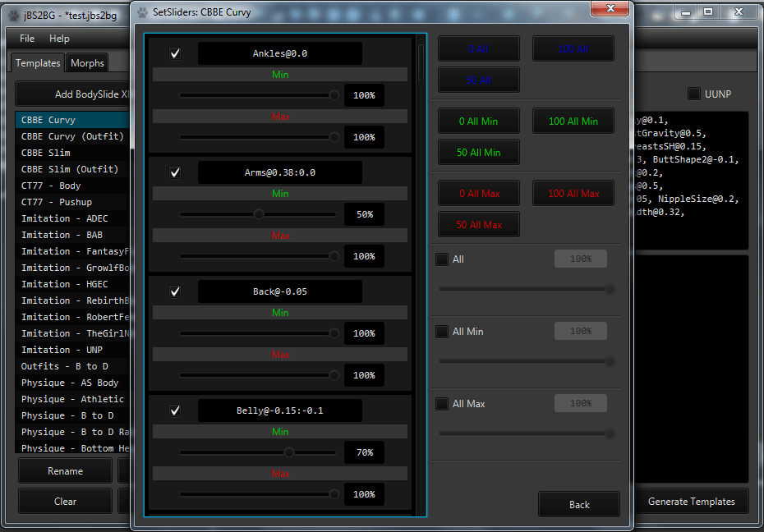Screen dimensions: 764x532
Task: Uncheck the Ankles slider checkbox
Action: click(x=175, y=54)
